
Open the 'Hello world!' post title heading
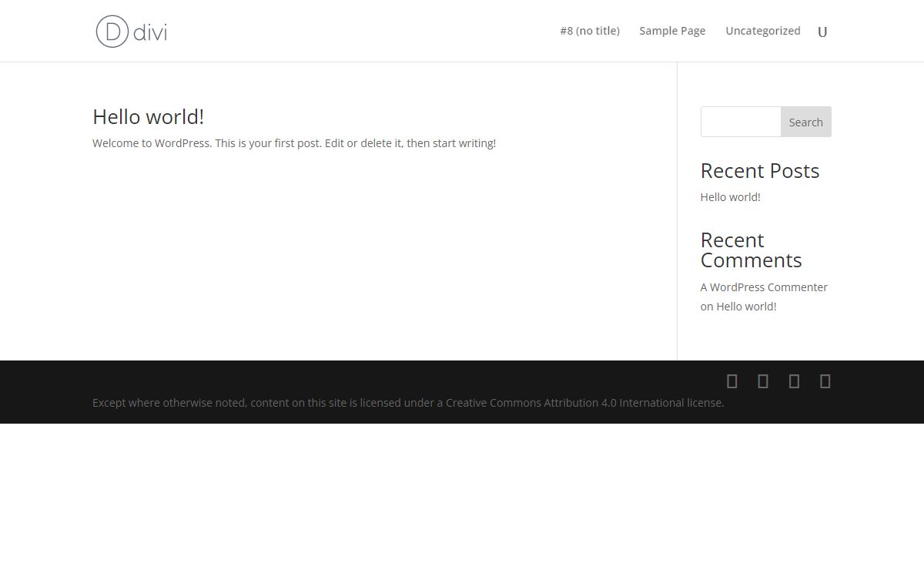149,116
